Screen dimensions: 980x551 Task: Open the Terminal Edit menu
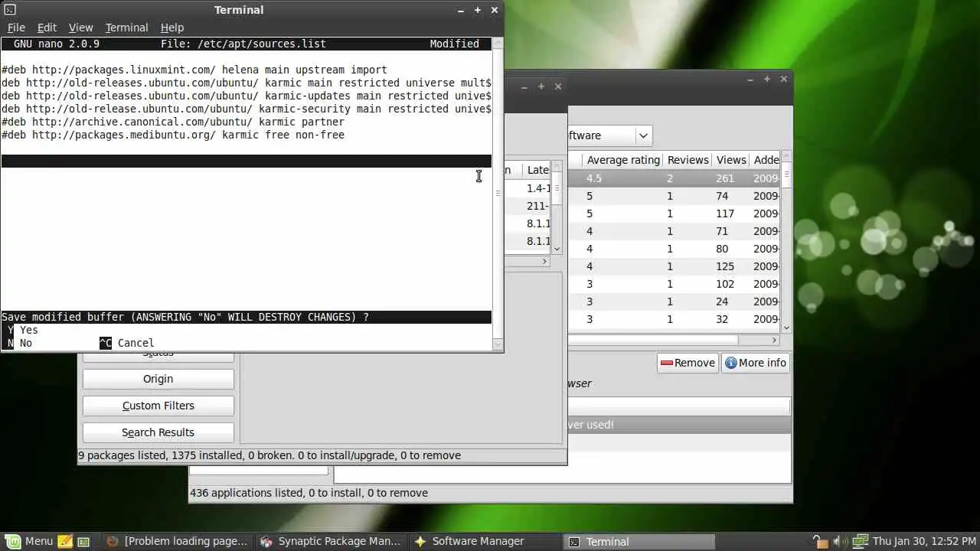(x=47, y=27)
